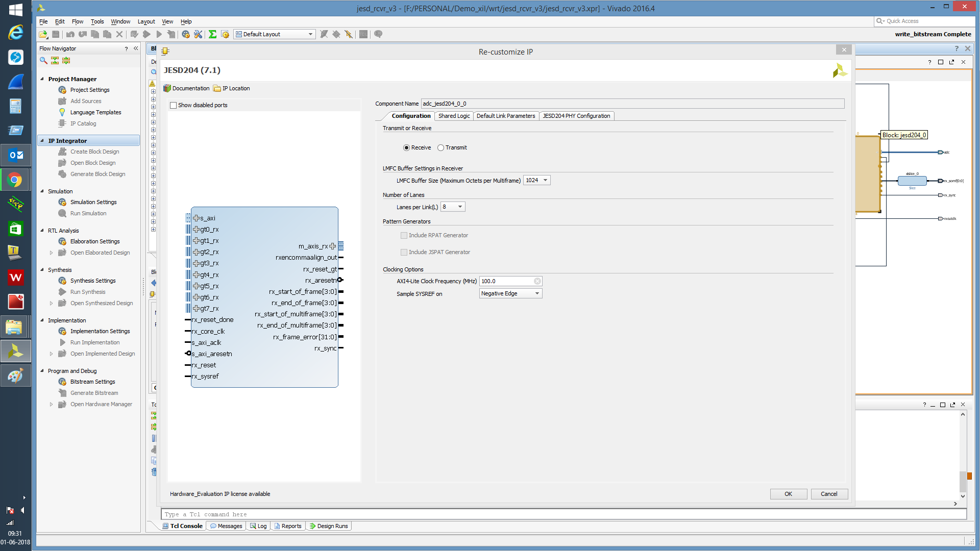Open LMFC Buffer Size dropdown
The width and height of the screenshot is (980, 551).
click(536, 180)
